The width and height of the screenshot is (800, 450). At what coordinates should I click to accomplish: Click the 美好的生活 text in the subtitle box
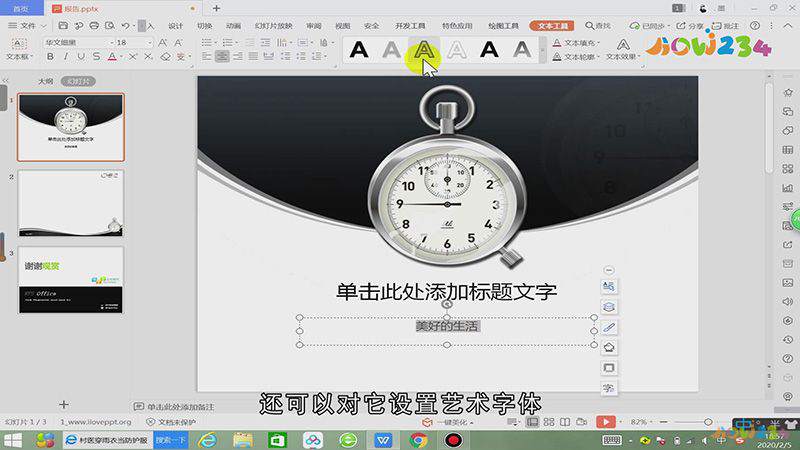(x=447, y=326)
